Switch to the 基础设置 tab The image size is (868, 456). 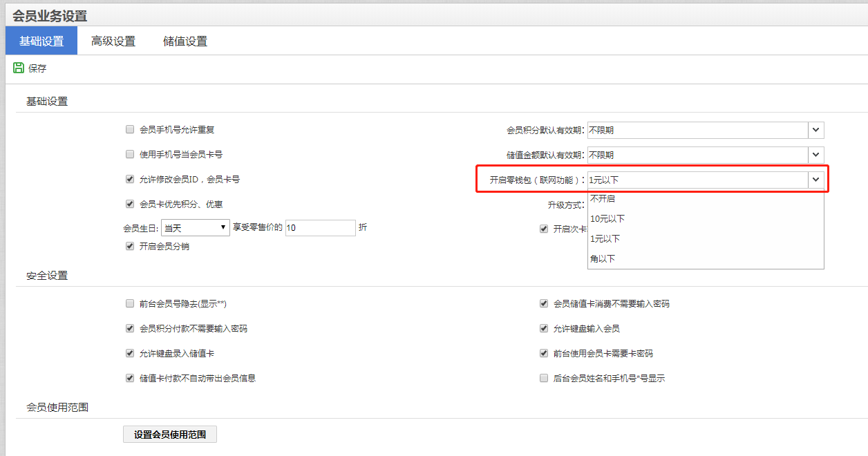41,41
